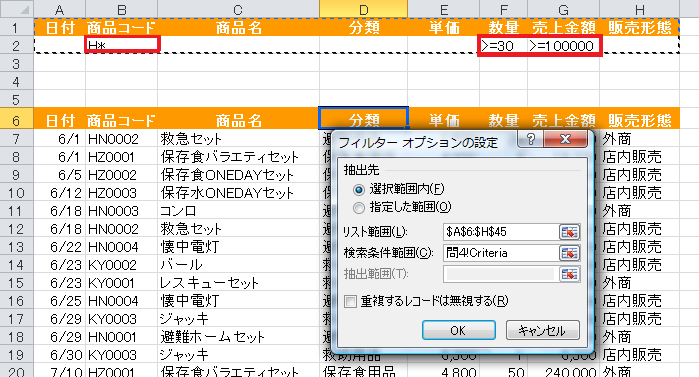Image resolution: width=699 pixels, height=377 pixels.
Task: Close the フィルター オプションの設定 dialog
Action: (x=565, y=139)
